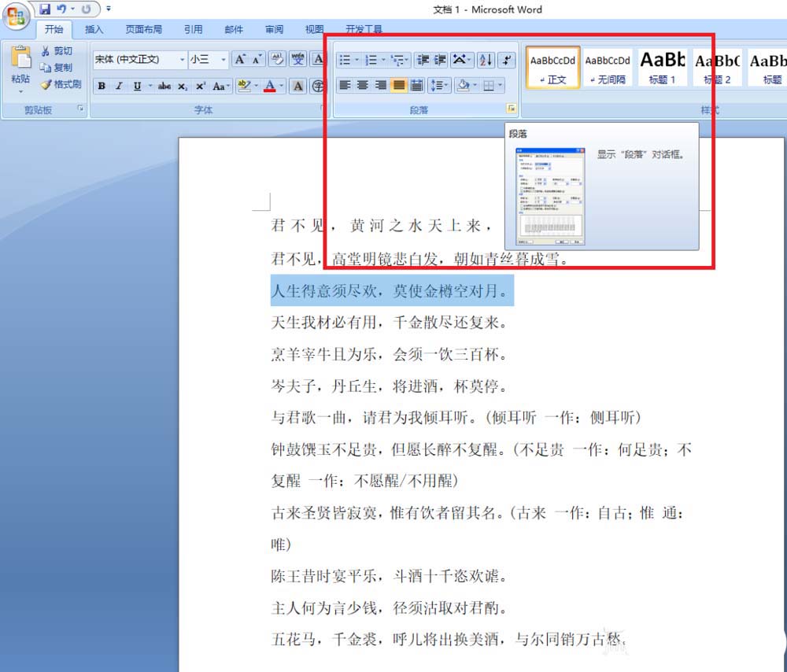Screen dimensions: 787x672
Task: Expand the font name dropdown 宋体
Action: [182, 60]
